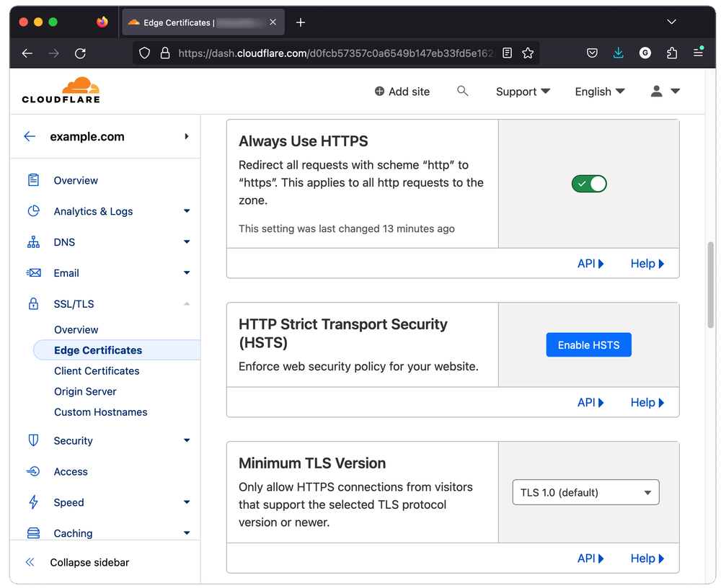Open the browser extensions puzzle icon

672,53
